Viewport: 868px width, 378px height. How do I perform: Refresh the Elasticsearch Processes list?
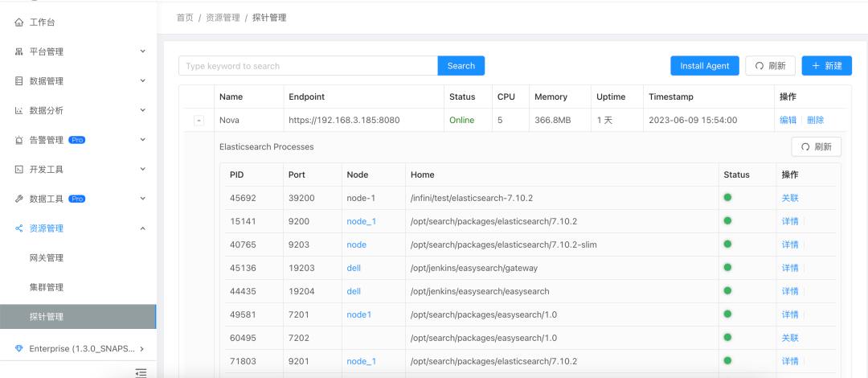[x=817, y=147]
